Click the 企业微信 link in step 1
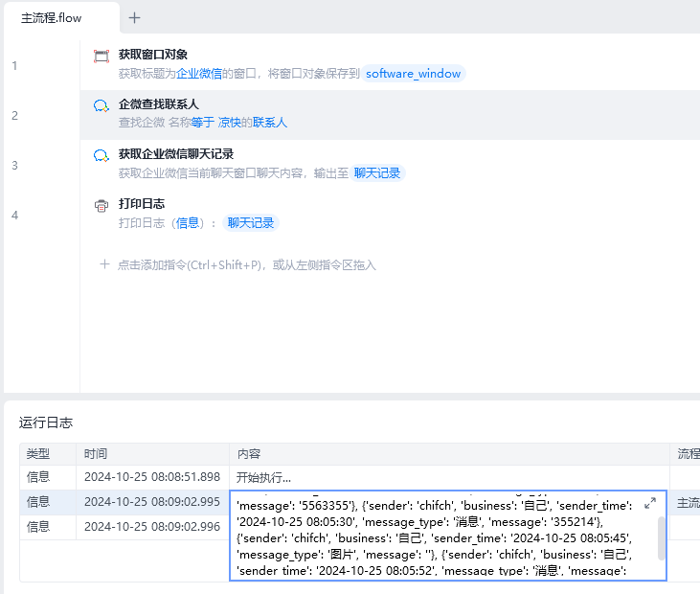 (199, 74)
